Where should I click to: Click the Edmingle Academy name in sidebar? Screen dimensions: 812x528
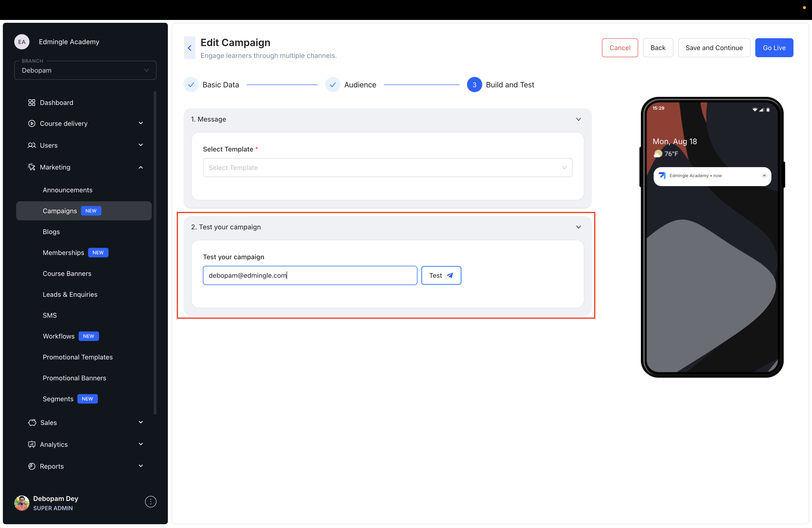click(x=69, y=42)
